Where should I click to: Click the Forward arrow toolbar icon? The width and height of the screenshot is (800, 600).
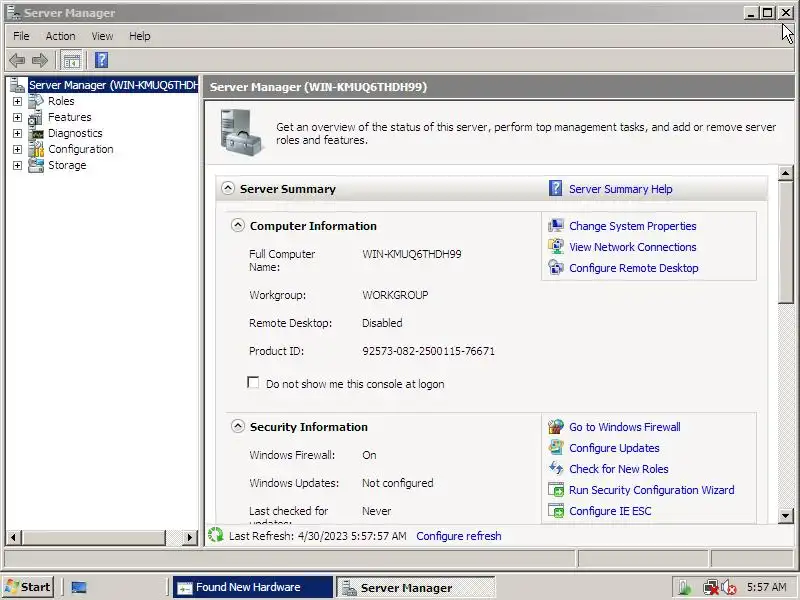pyautogui.click(x=40, y=60)
